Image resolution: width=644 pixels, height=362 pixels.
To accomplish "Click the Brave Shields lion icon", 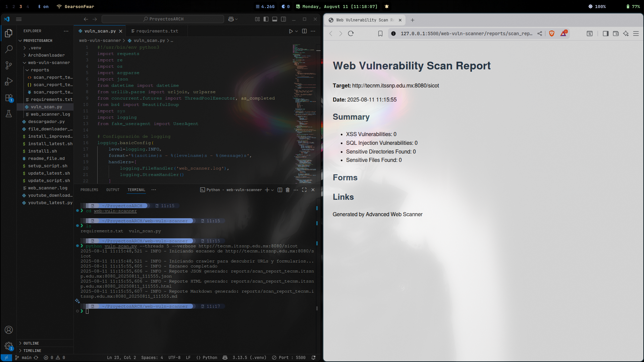I will click(552, 34).
